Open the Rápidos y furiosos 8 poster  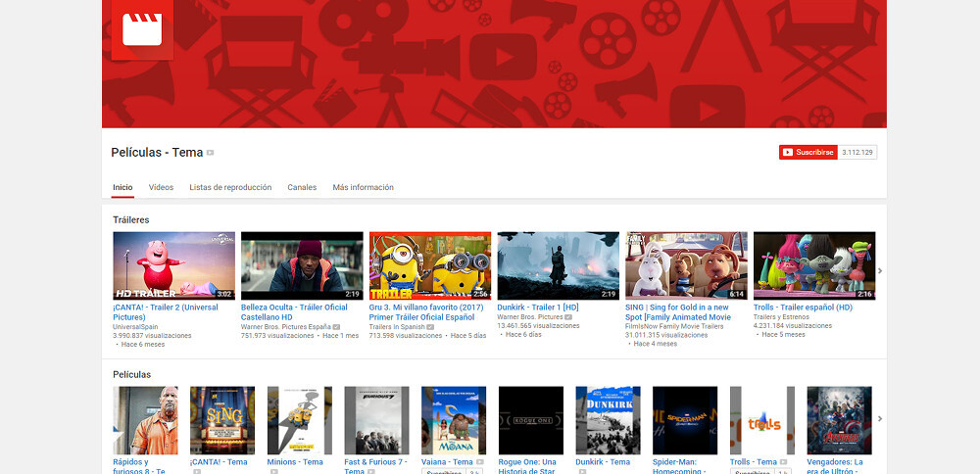click(x=146, y=420)
